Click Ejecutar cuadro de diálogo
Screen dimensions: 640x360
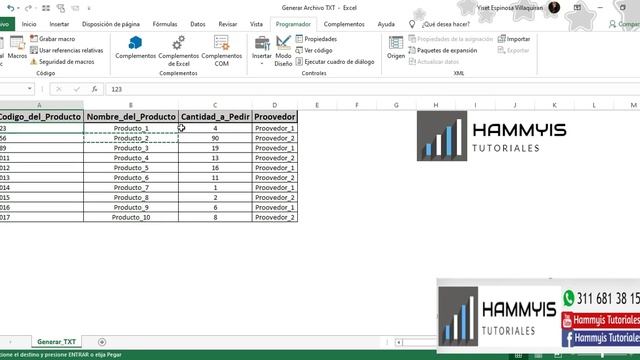335,62
